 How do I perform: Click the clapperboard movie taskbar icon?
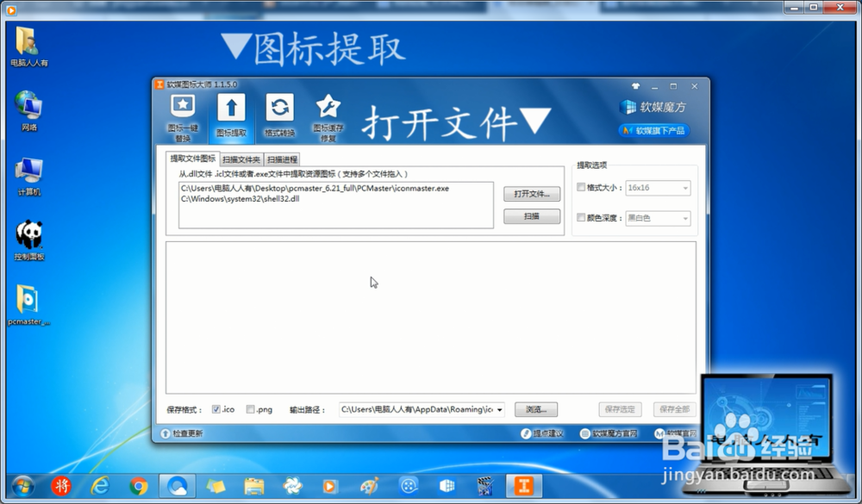pyautogui.click(x=484, y=487)
